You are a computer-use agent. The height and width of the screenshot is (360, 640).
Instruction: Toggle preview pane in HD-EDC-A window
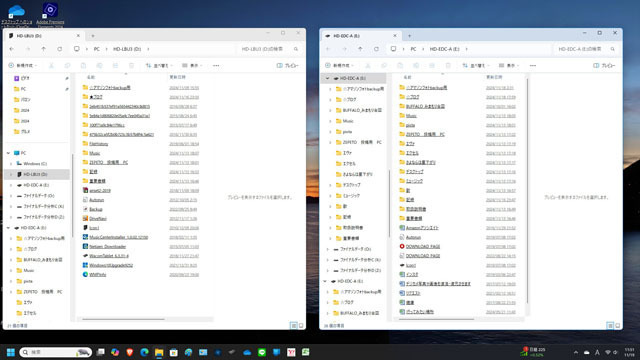[x=604, y=65]
